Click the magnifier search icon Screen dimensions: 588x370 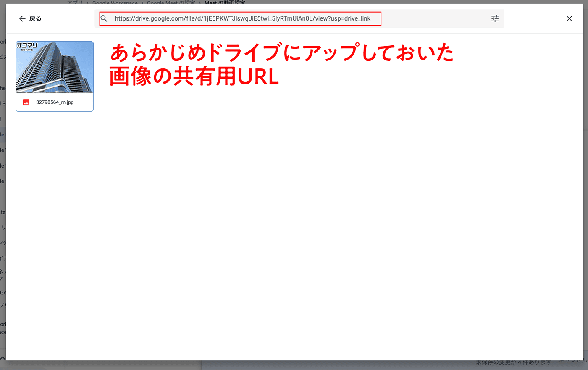pos(104,18)
